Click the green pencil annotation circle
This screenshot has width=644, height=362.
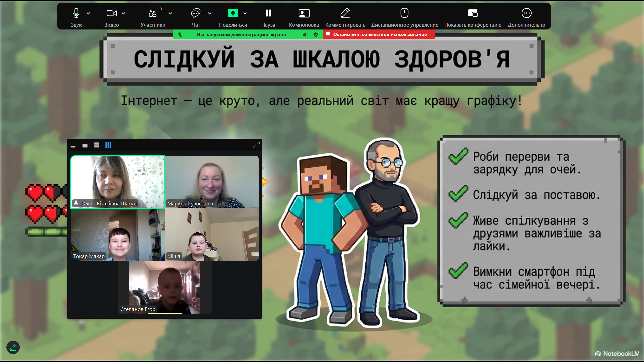(x=13, y=347)
